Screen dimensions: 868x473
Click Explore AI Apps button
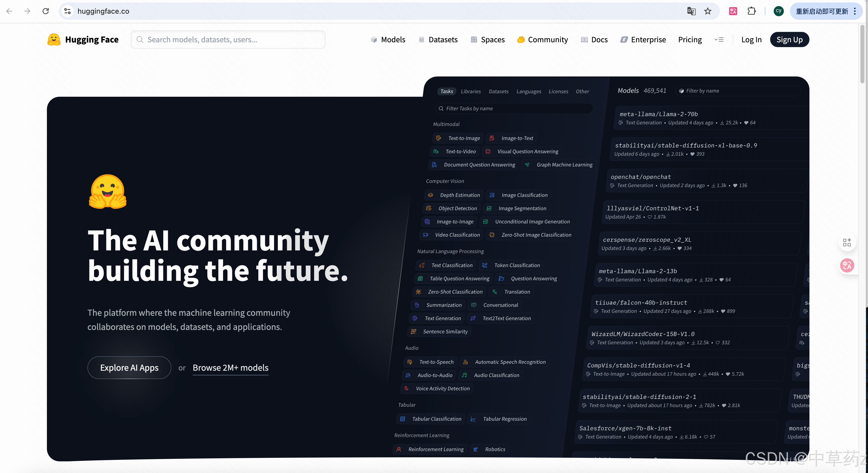tap(129, 368)
